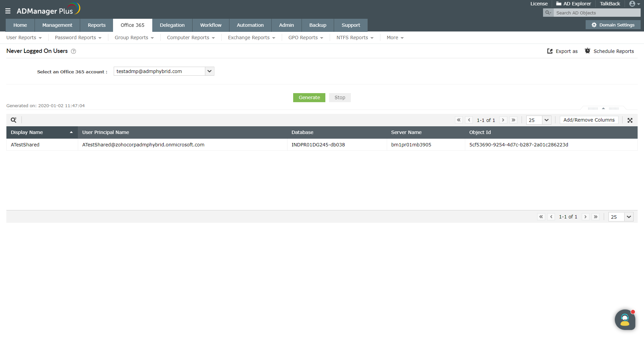Open the AD Explorer link
The width and height of the screenshot is (644, 339).
pyautogui.click(x=577, y=4)
